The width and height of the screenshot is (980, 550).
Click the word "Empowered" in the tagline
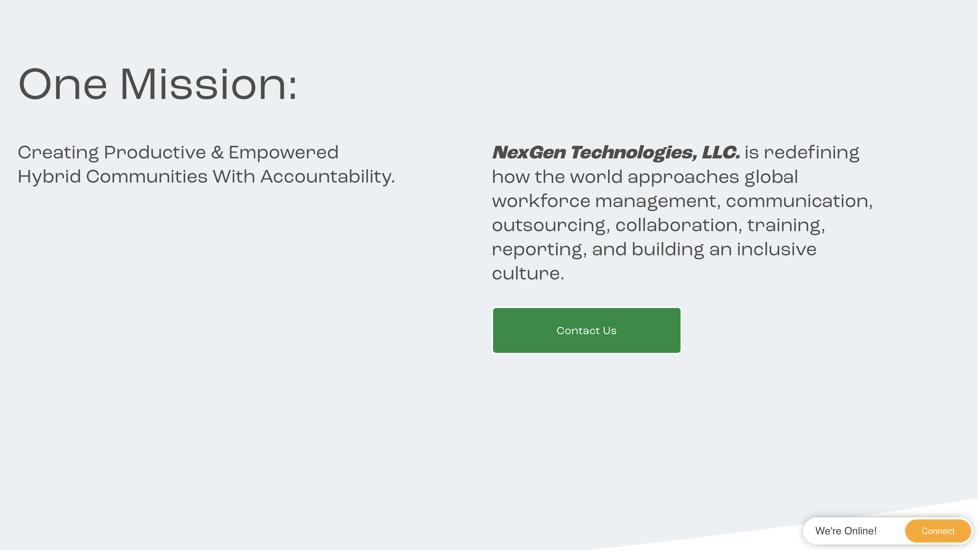283,153
